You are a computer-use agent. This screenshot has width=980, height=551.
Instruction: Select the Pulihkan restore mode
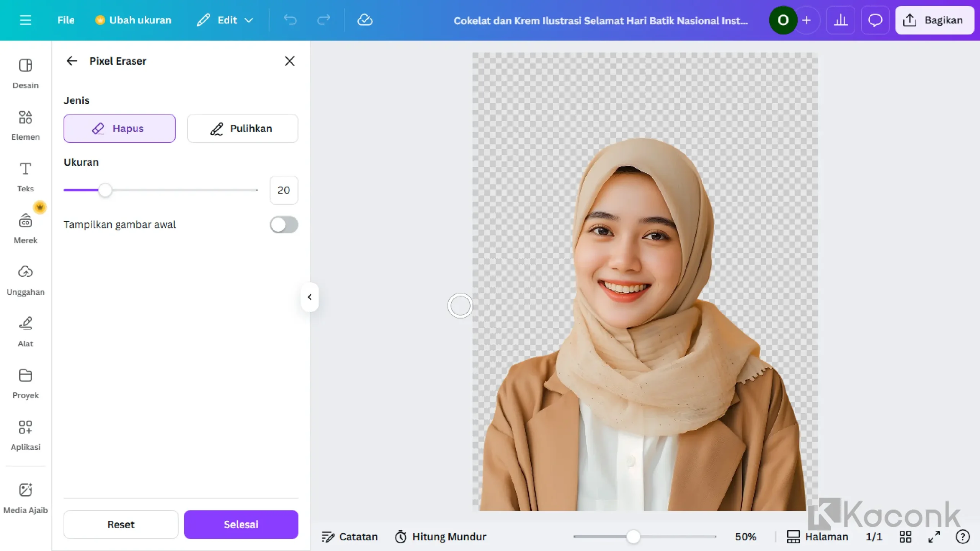click(242, 129)
